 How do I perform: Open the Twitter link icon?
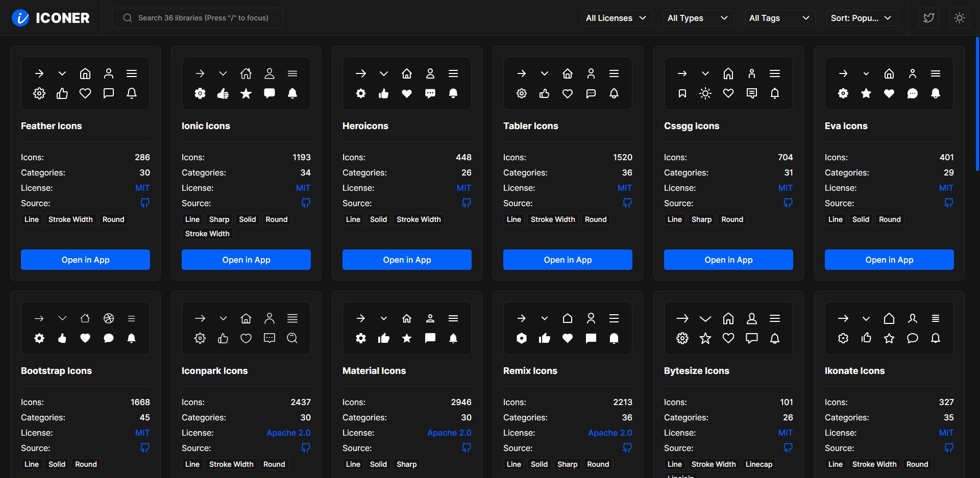(x=929, y=18)
